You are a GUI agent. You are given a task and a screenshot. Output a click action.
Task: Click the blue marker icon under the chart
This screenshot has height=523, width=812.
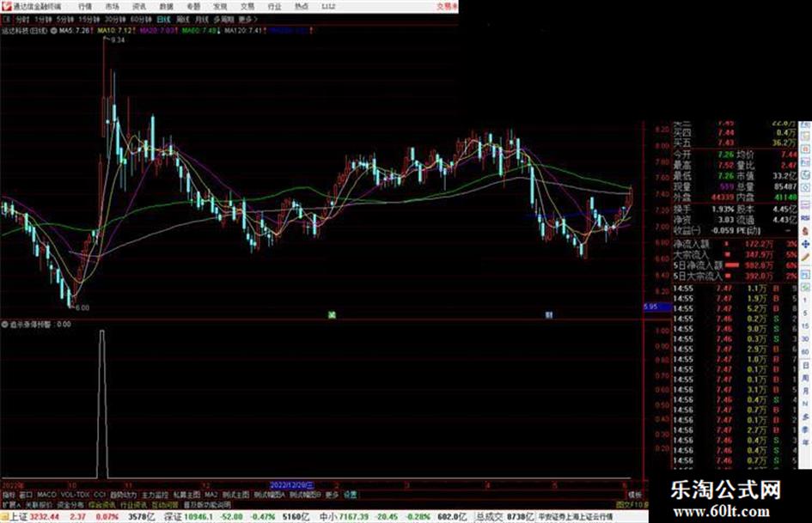pos(549,314)
